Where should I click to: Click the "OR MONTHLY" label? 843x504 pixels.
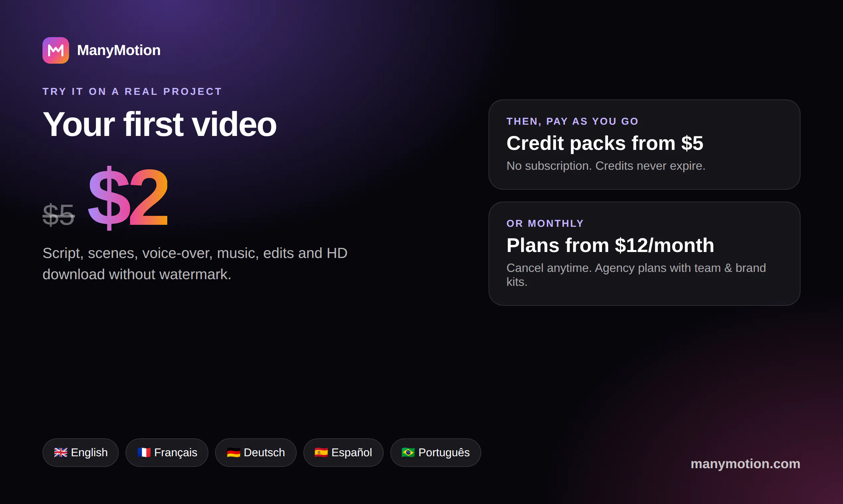click(545, 223)
